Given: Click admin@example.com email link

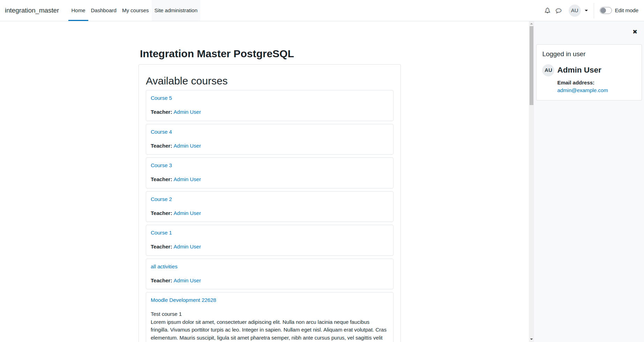Looking at the screenshot, I should [x=583, y=90].
